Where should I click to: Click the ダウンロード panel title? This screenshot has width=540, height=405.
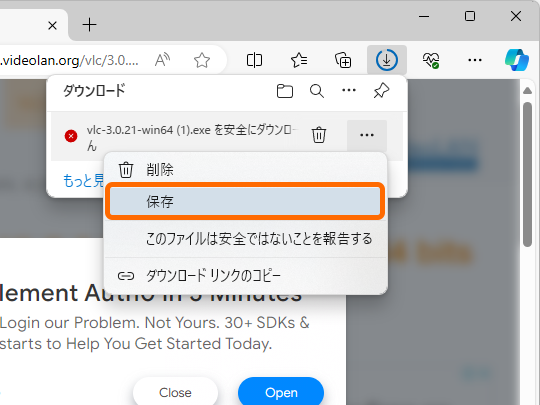[94, 91]
